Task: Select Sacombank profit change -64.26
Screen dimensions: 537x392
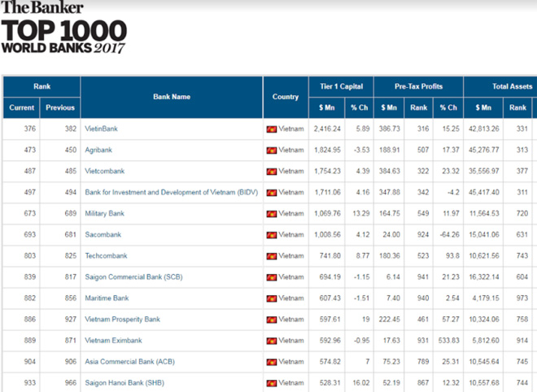Action: point(450,235)
